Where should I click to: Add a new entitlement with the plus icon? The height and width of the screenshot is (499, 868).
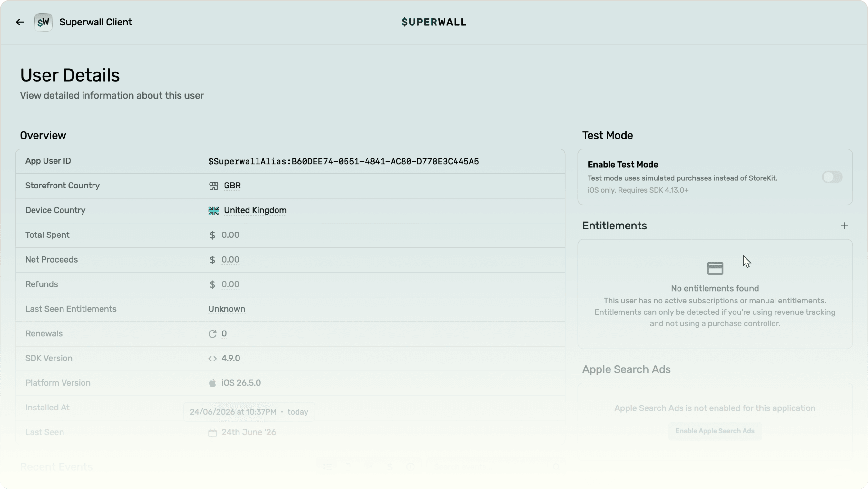tap(844, 226)
